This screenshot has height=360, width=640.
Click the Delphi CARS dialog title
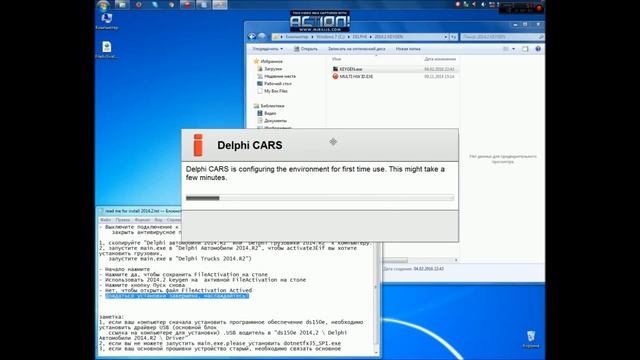[x=249, y=145]
